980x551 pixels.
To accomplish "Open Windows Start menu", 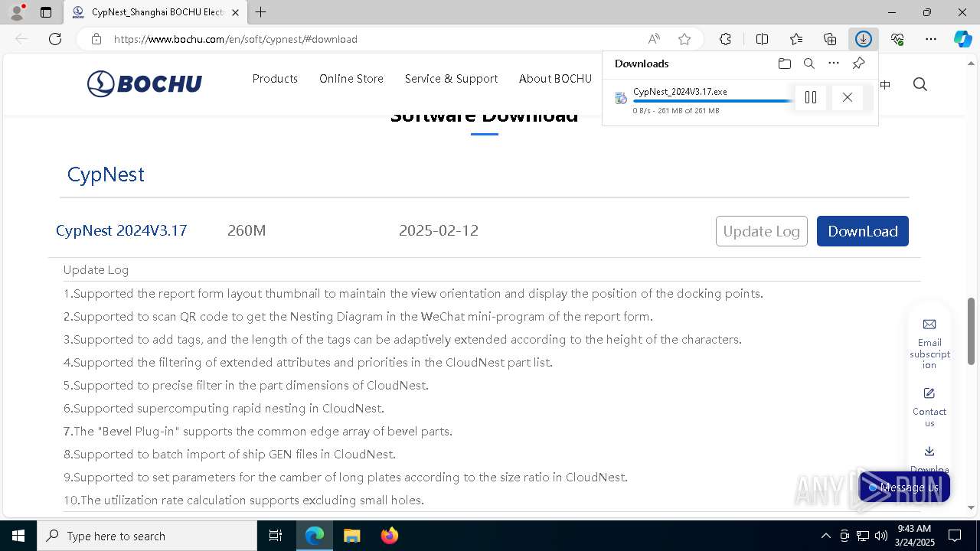I will 18,536.
